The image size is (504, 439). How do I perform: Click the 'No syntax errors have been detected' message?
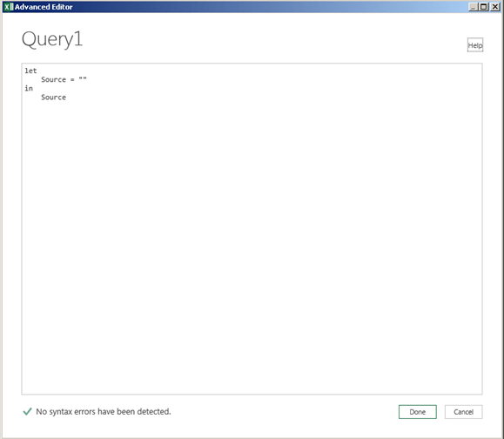pyautogui.click(x=104, y=411)
